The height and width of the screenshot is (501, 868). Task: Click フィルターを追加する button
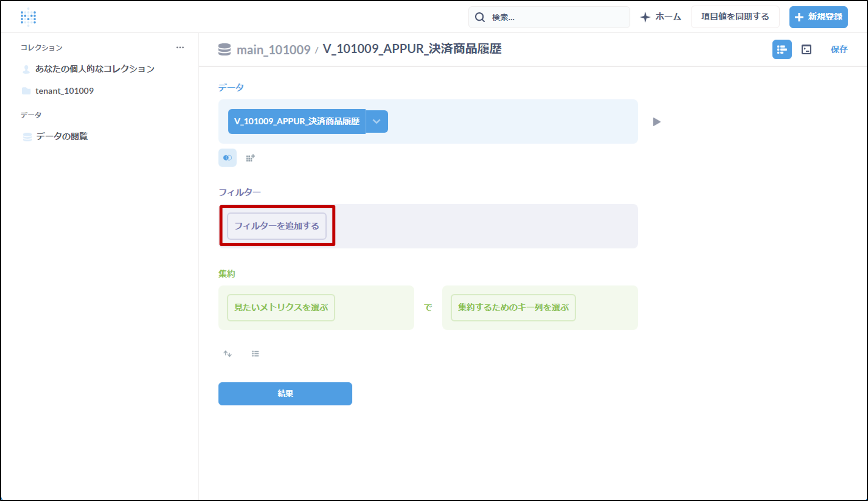[x=276, y=226]
